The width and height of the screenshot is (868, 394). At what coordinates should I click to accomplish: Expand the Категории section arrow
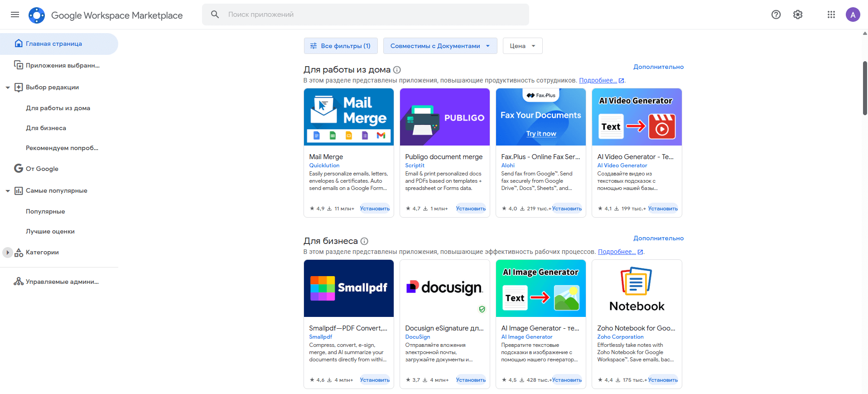pos(8,253)
